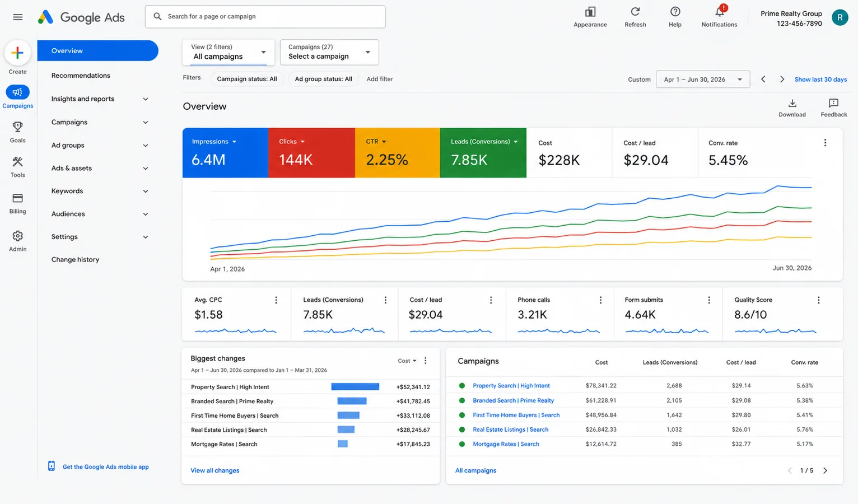858x504 pixels.
Task: Open Mortgage Rates | Search campaign link
Action: (506, 444)
